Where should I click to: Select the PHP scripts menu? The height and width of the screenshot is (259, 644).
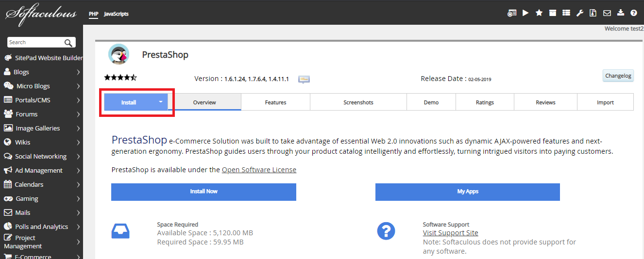(94, 14)
